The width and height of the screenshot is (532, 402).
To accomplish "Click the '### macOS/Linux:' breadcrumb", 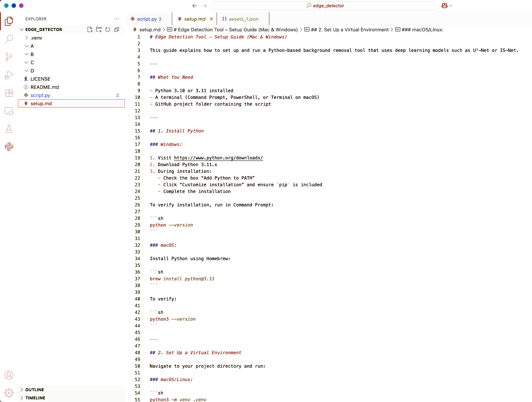I will point(419,29).
